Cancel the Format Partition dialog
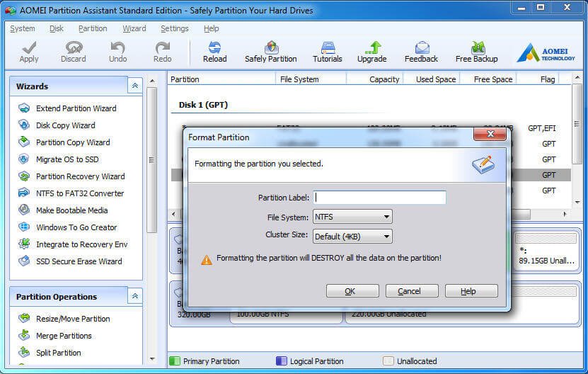 pos(412,291)
